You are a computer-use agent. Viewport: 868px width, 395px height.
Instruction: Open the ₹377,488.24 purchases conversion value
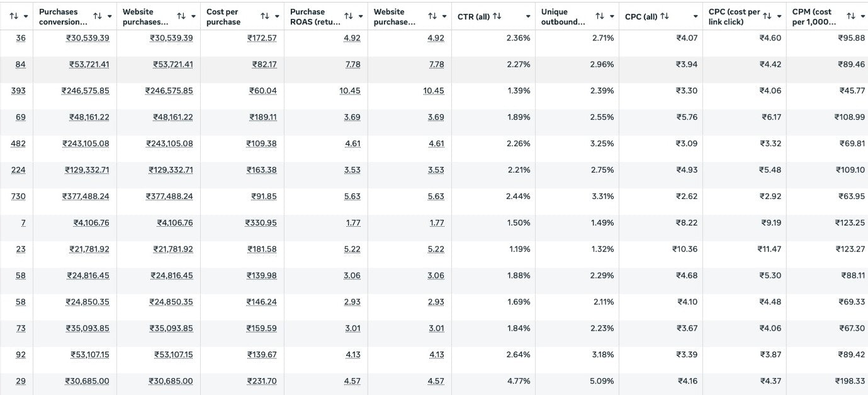(x=86, y=197)
